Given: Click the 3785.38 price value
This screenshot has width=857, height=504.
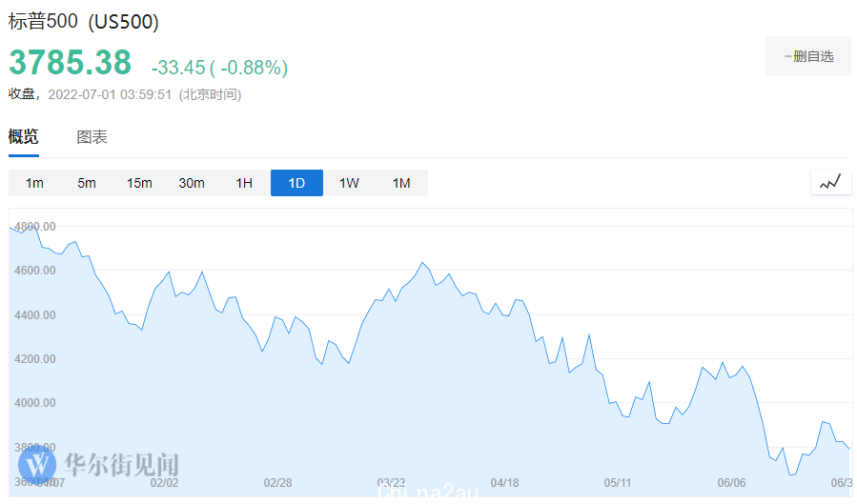Looking at the screenshot, I should point(70,62).
